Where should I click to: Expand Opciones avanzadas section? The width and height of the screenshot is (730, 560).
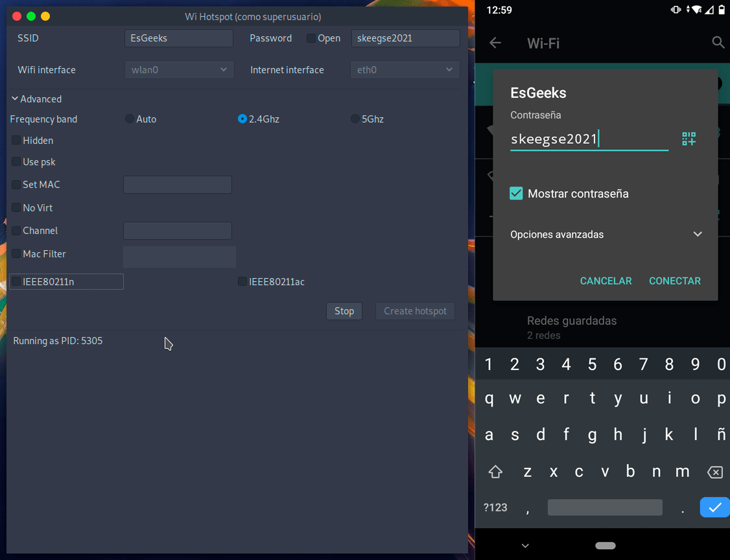(698, 235)
